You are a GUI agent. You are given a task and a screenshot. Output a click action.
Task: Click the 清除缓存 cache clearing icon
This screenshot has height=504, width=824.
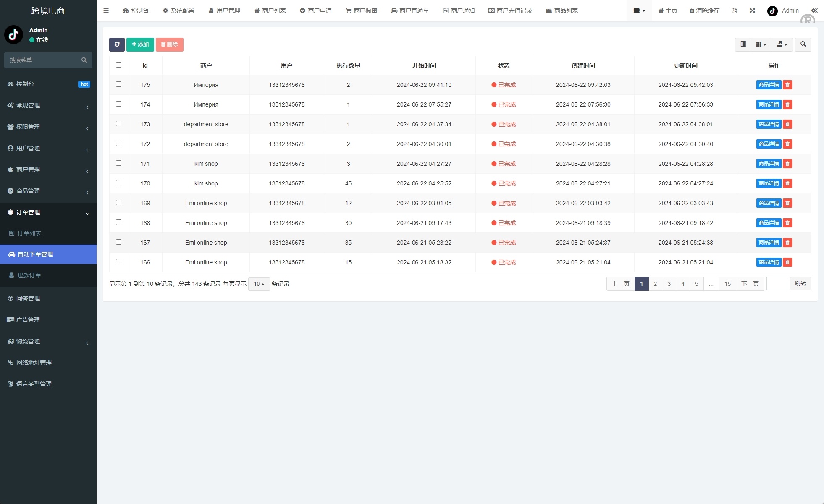704,10
